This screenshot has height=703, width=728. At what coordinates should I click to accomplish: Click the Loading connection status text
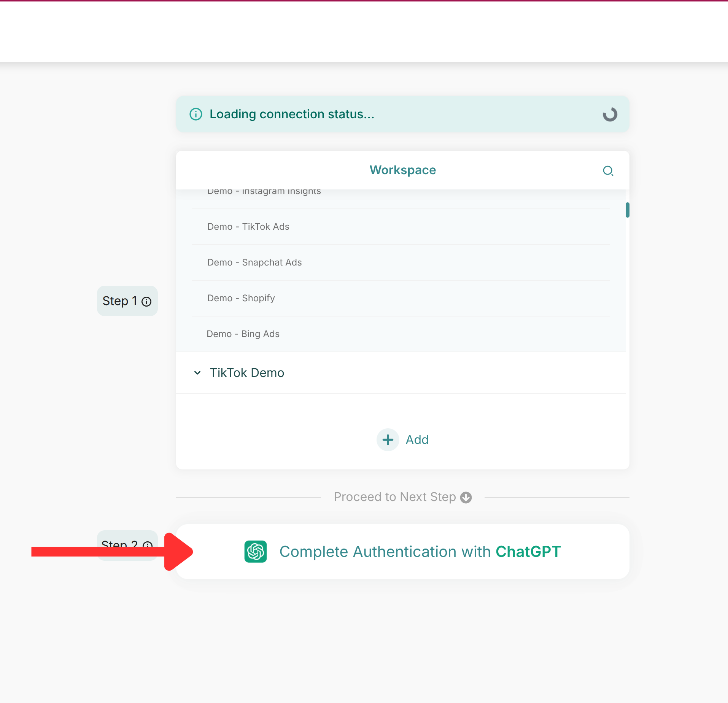tap(292, 114)
